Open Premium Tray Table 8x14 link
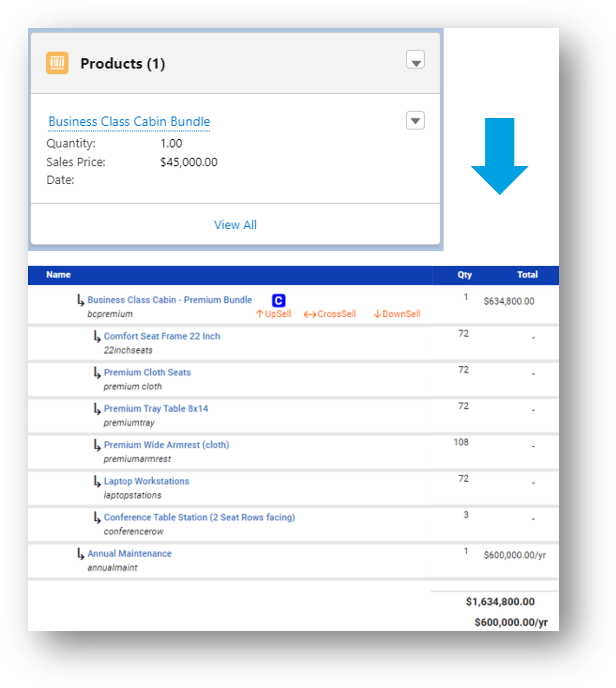Screen dimensions: 616x688 156,409
